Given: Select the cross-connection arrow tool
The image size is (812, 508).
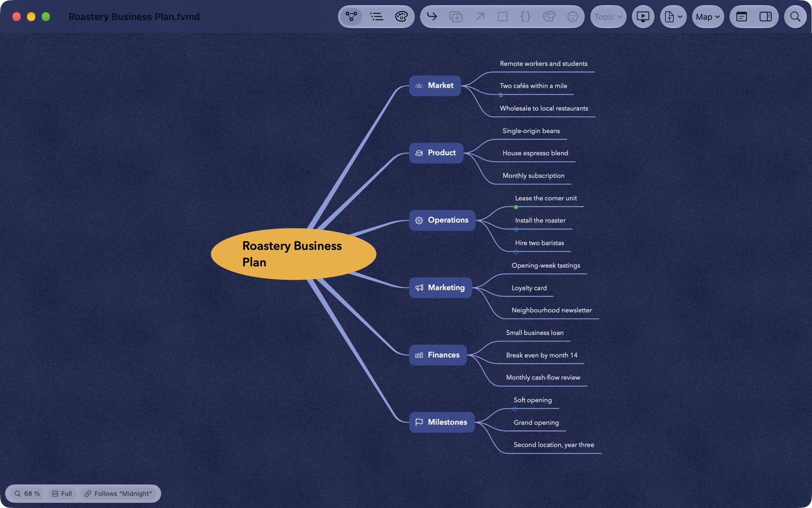Looking at the screenshot, I should click(480, 17).
